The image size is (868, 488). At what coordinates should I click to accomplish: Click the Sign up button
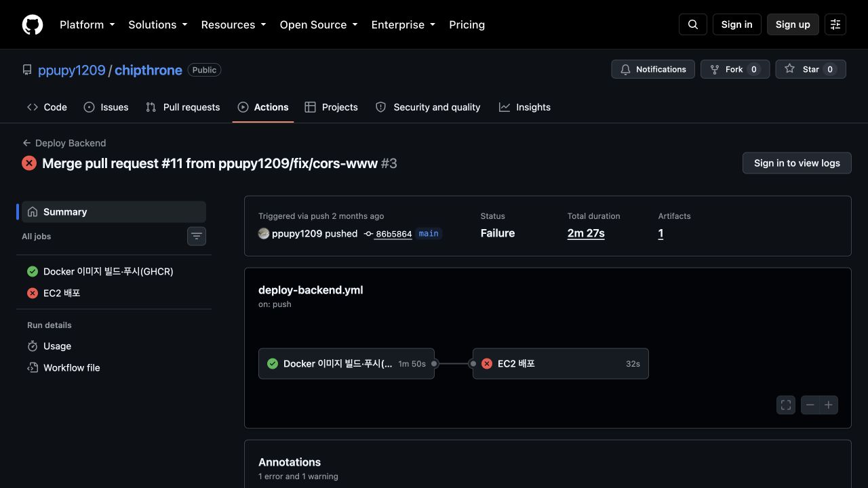click(x=793, y=24)
